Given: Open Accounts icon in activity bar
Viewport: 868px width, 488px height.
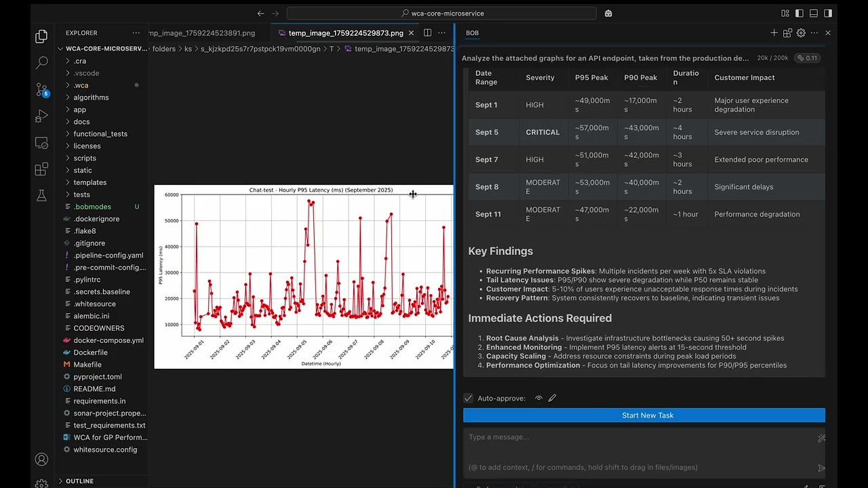Looking at the screenshot, I should click(x=41, y=460).
